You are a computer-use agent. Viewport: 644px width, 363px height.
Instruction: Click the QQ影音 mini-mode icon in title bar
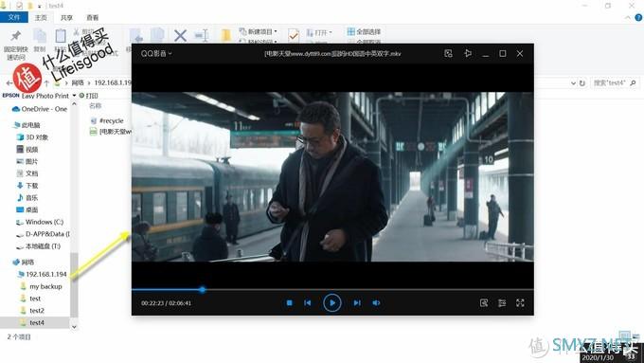[x=448, y=53]
